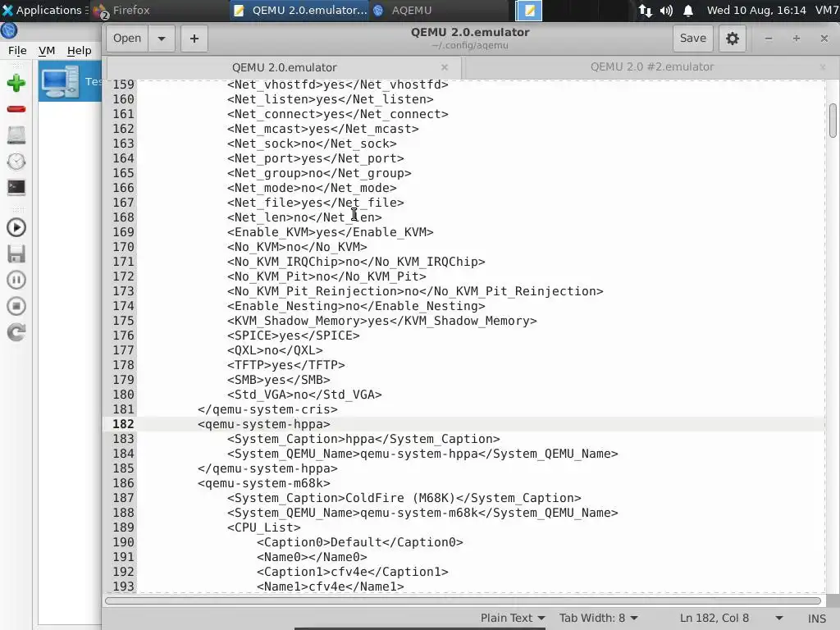The height and width of the screenshot is (630, 840).
Task: Switch to QEMU 2.0.emulator tab
Action: pyautogui.click(x=284, y=67)
